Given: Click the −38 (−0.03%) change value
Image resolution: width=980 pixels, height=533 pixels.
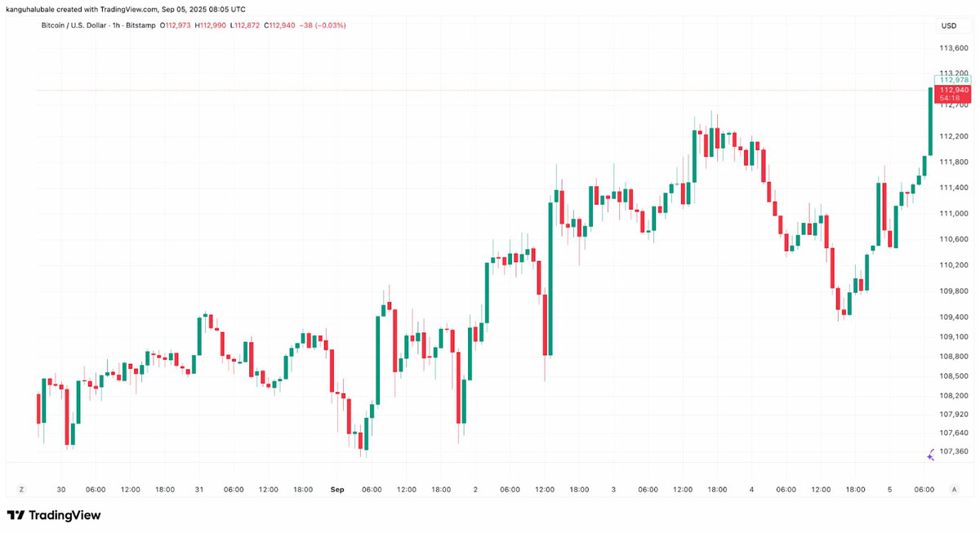Looking at the screenshot, I should pyautogui.click(x=322, y=25).
